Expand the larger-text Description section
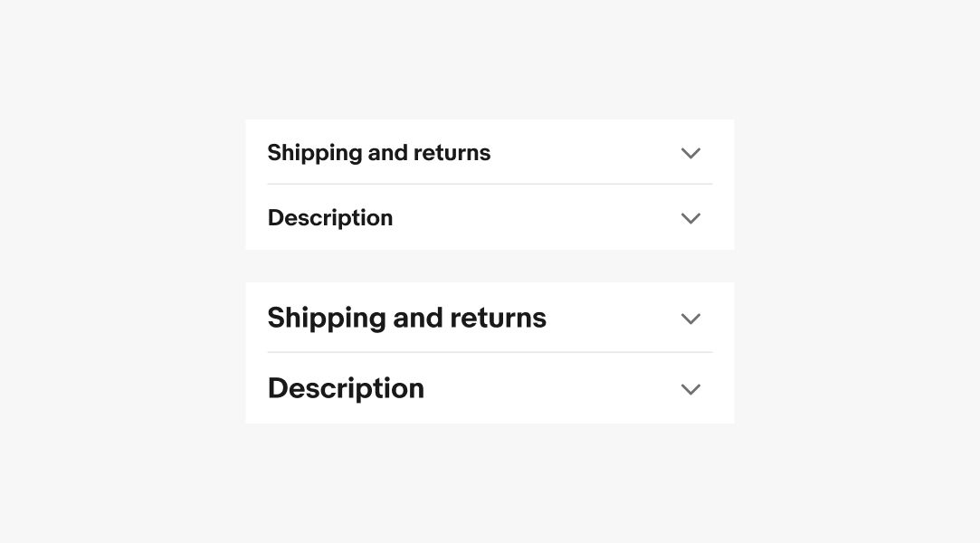 pyautogui.click(x=489, y=389)
